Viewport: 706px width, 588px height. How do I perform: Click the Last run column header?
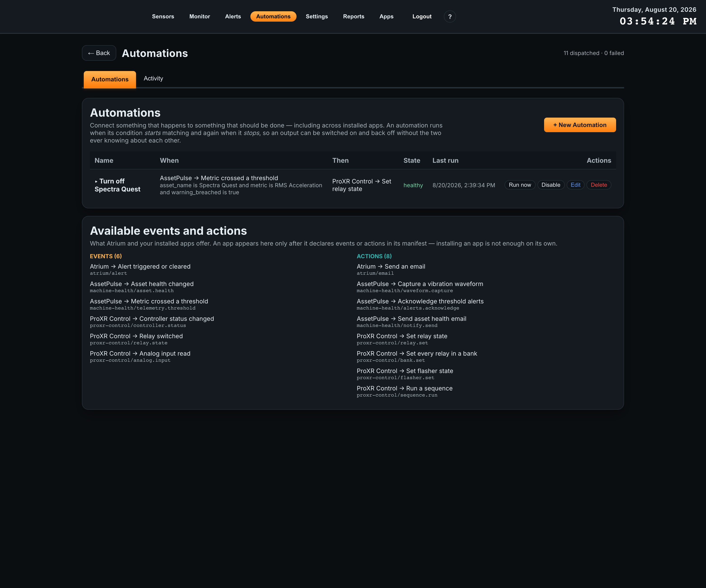pos(445,160)
